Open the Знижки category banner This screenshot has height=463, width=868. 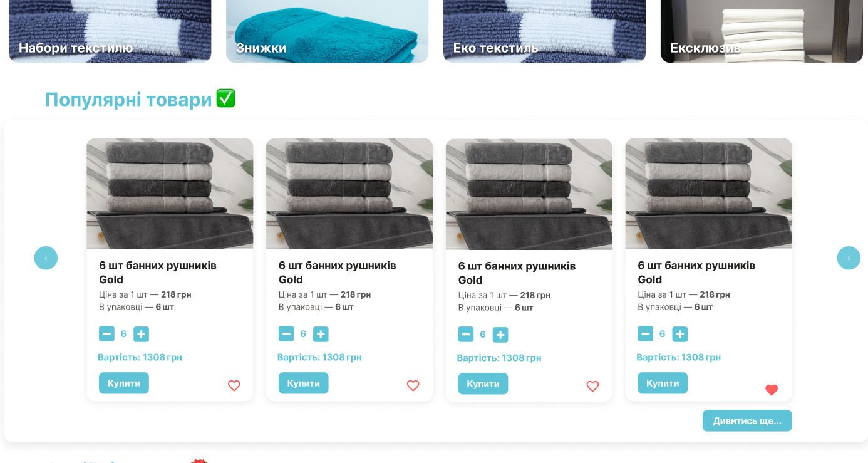pyautogui.click(x=327, y=31)
